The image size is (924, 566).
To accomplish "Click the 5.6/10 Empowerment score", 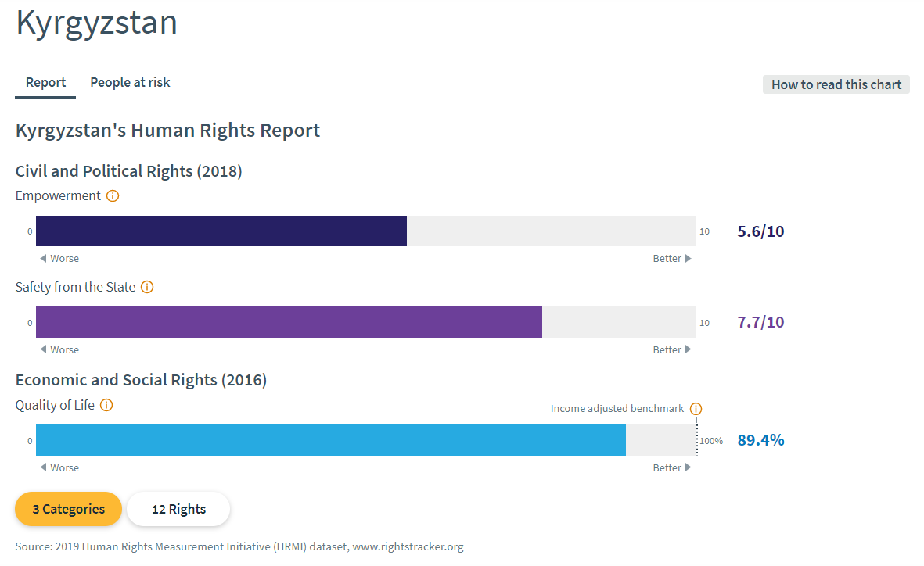I will [760, 231].
